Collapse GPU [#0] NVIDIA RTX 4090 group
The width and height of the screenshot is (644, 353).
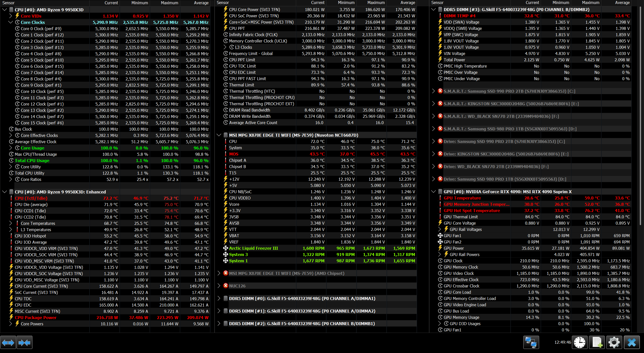point(433,192)
